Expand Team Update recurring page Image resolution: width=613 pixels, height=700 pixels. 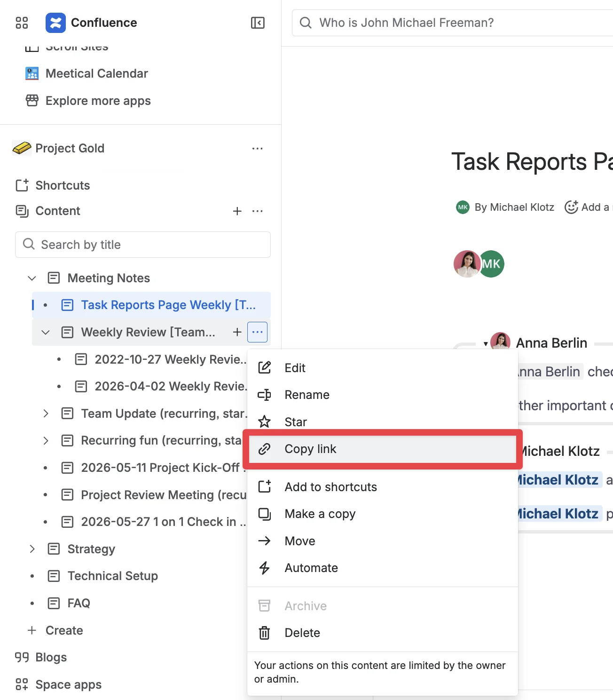(x=46, y=414)
